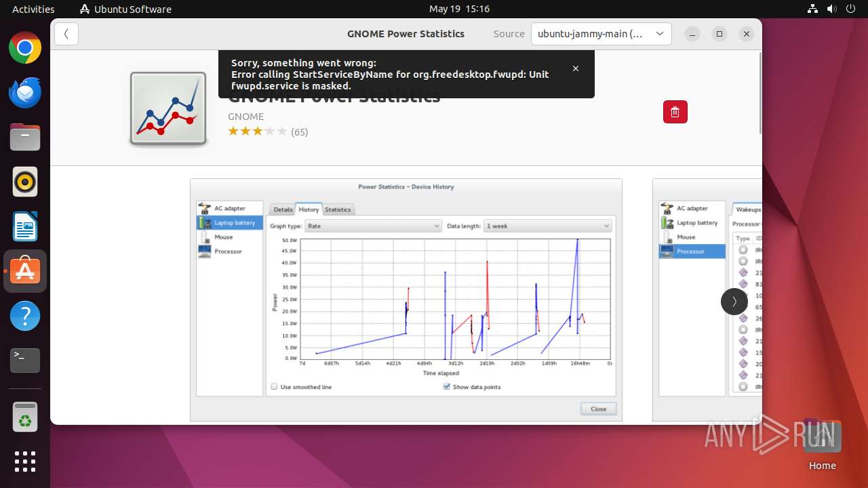Image resolution: width=868 pixels, height=488 pixels.
Task: Open the volume icon in top bar
Action: point(832,9)
